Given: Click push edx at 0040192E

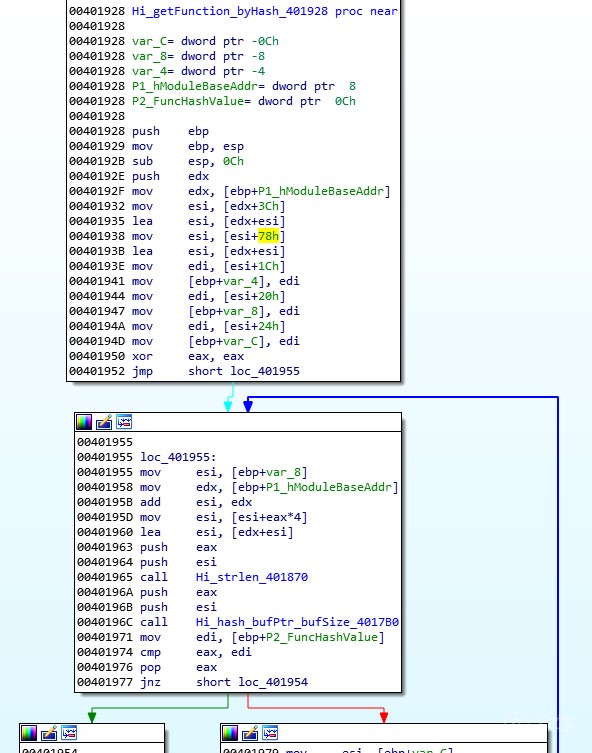Looking at the screenshot, I should click(170, 176).
